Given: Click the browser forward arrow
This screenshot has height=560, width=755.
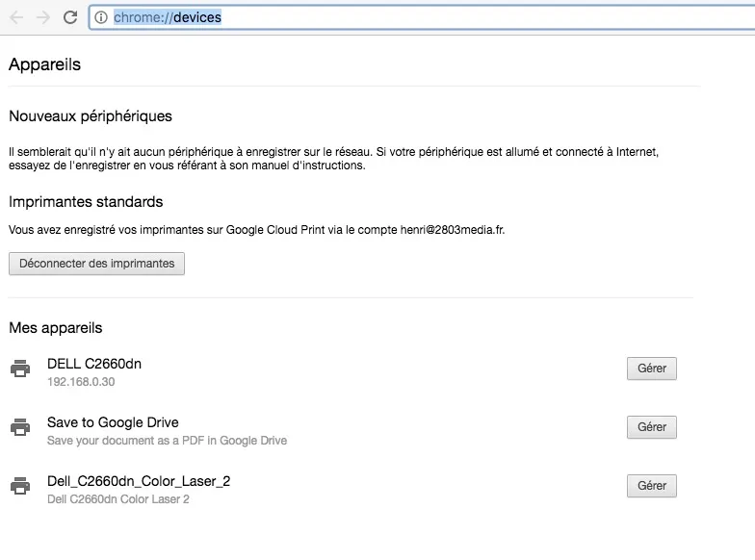Looking at the screenshot, I should point(43,17).
